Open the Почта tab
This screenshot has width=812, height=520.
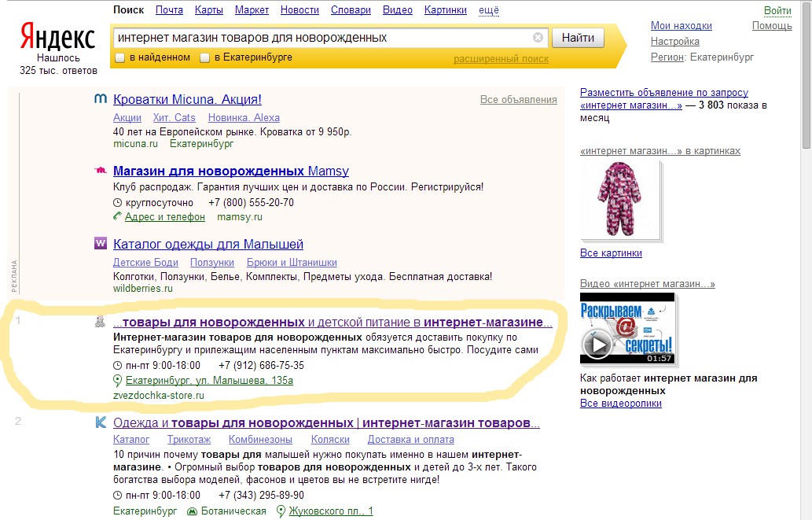pos(169,10)
